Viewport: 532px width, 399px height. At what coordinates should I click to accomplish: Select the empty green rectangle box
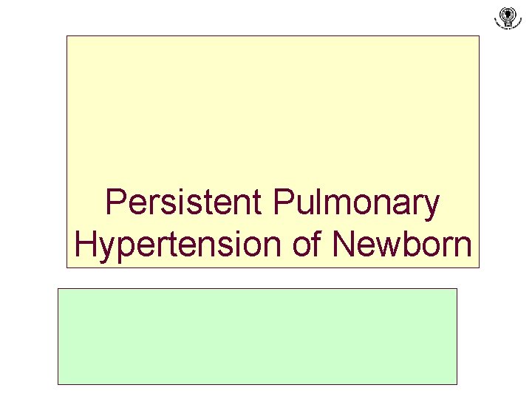tap(258, 336)
